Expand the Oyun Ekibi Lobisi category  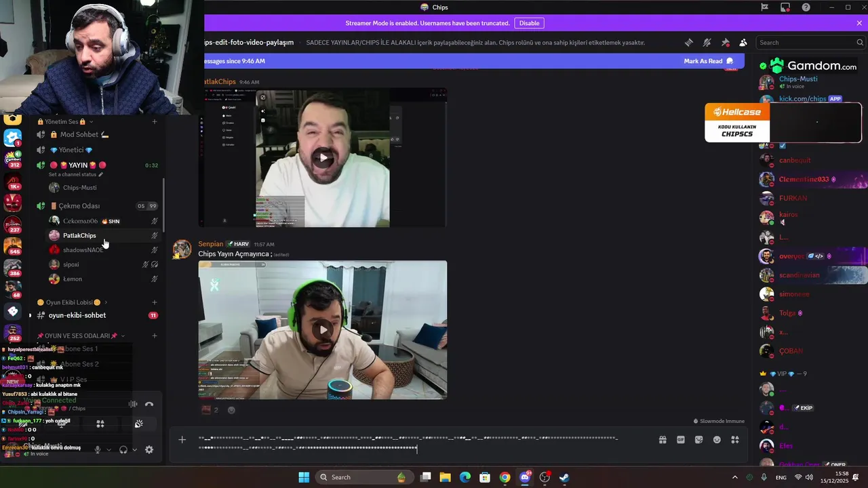click(x=71, y=302)
